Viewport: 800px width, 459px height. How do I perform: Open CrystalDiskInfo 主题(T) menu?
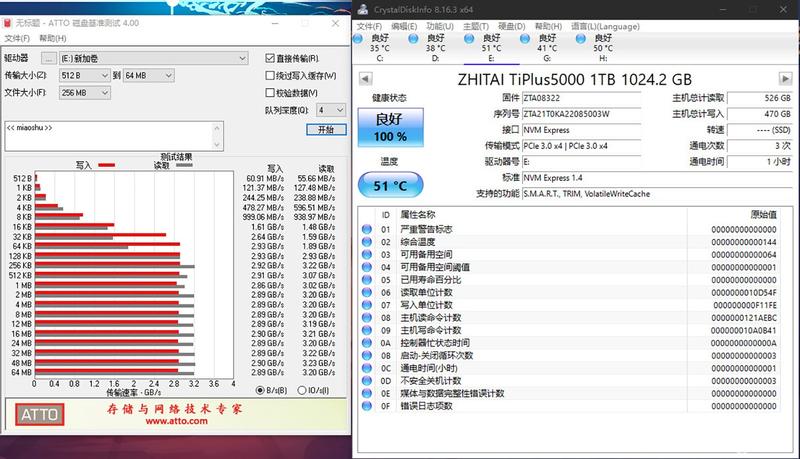click(476, 27)
